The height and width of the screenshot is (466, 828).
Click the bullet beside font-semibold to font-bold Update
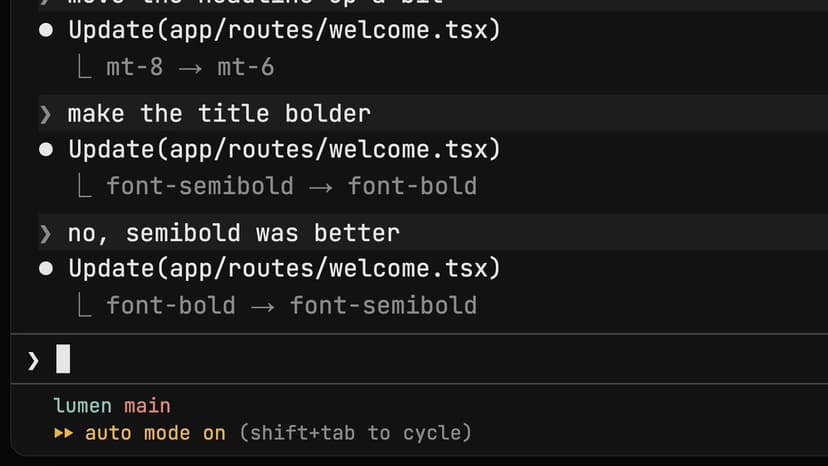(x=46, y=150)
